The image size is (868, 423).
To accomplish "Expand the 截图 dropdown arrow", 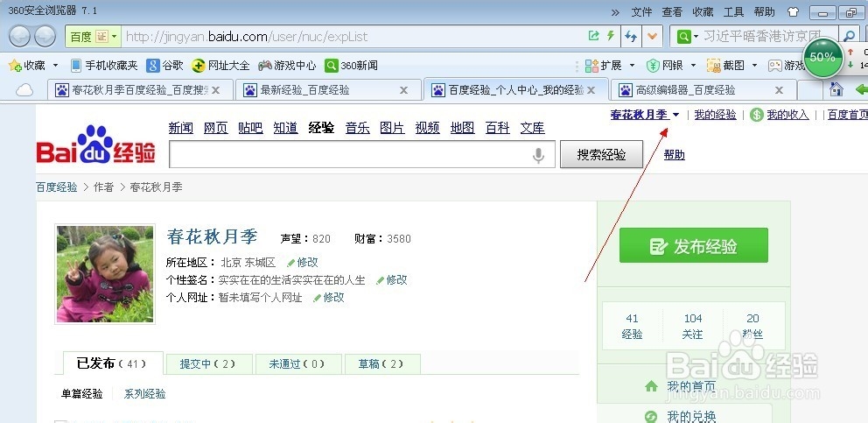I will coord(754,66).
